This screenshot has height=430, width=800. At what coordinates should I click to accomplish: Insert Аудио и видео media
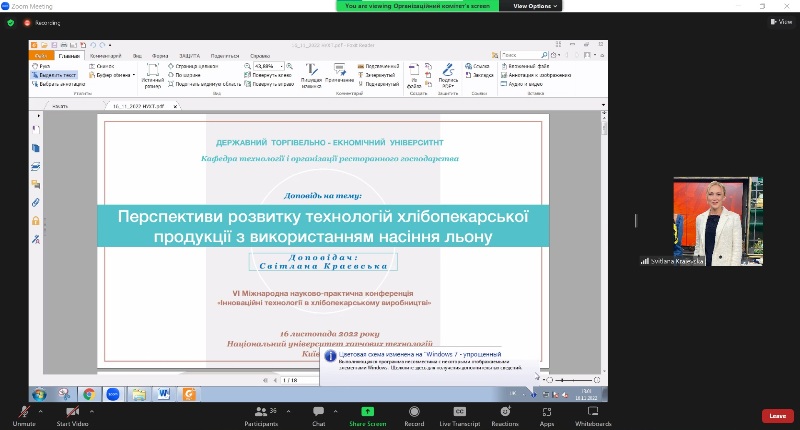(x=522, y=84)
